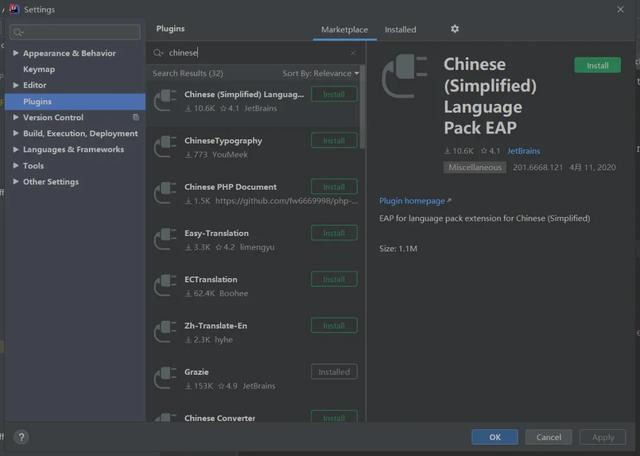
Task: Click the Miscellaneous category tag
Action: (x=475, y=167)
